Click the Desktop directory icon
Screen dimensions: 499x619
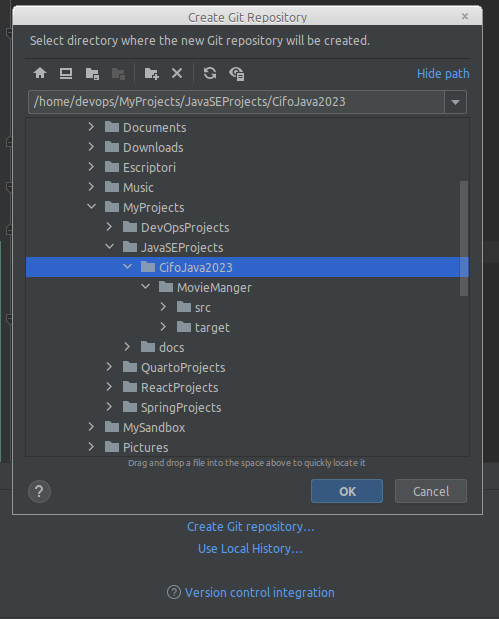click(66, 73)
